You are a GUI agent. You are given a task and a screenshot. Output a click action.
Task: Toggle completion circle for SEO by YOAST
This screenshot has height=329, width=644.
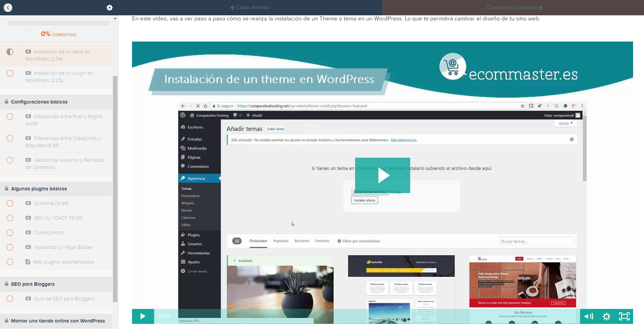tap(10, 218)
